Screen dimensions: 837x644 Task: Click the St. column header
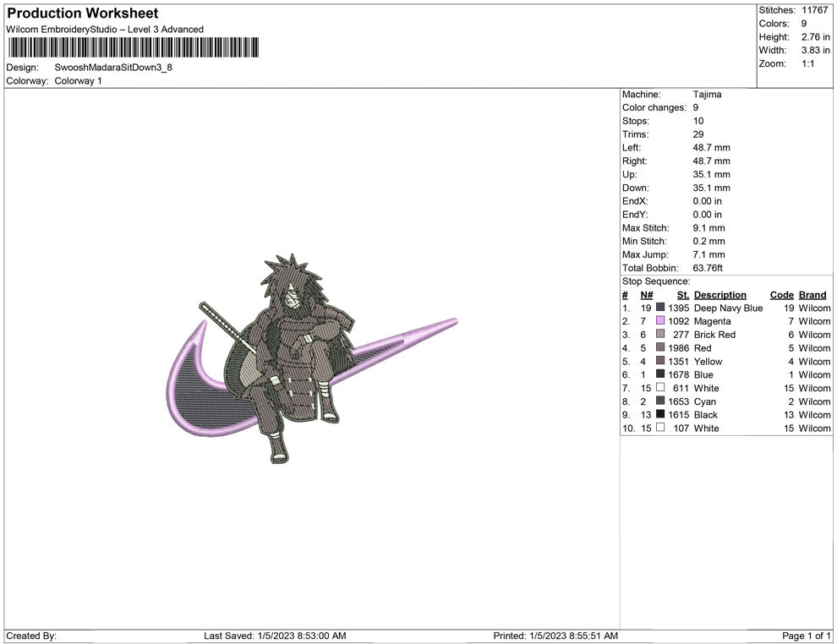pos(683,294)
